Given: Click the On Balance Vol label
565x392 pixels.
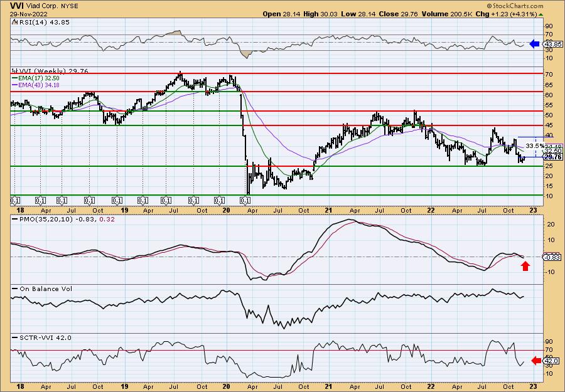Looking at the screenshot, I should 42,289.
